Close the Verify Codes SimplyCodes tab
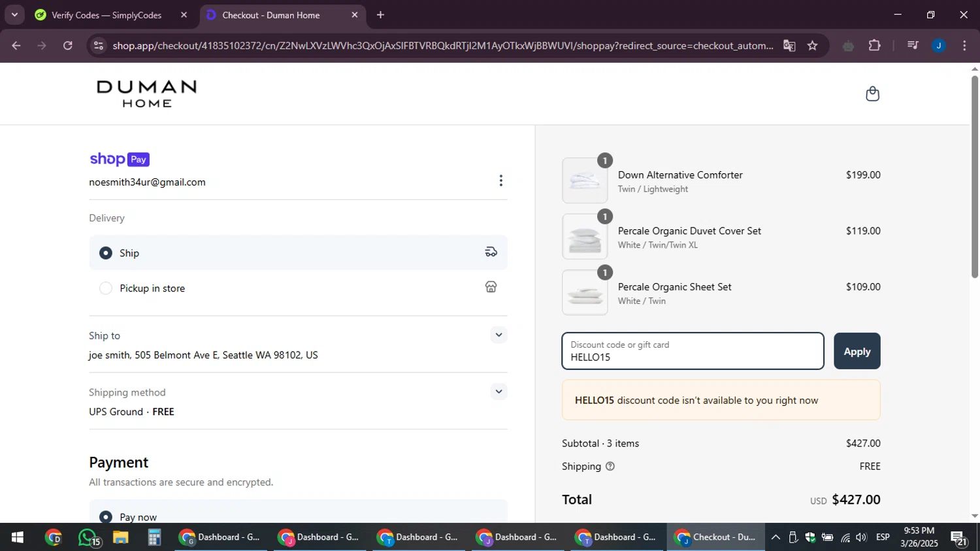Image resolution: width=980 pixels, height=551 pixels. [184, 15]
